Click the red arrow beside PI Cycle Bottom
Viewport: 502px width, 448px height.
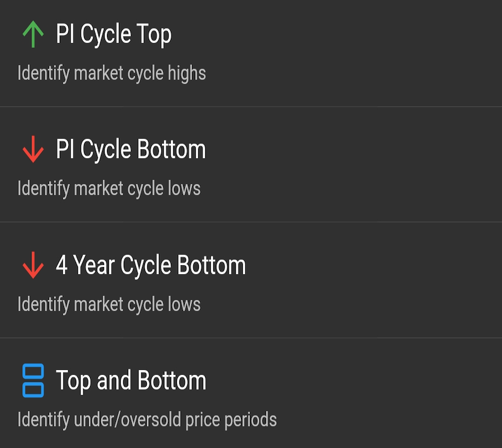[33, 150]
